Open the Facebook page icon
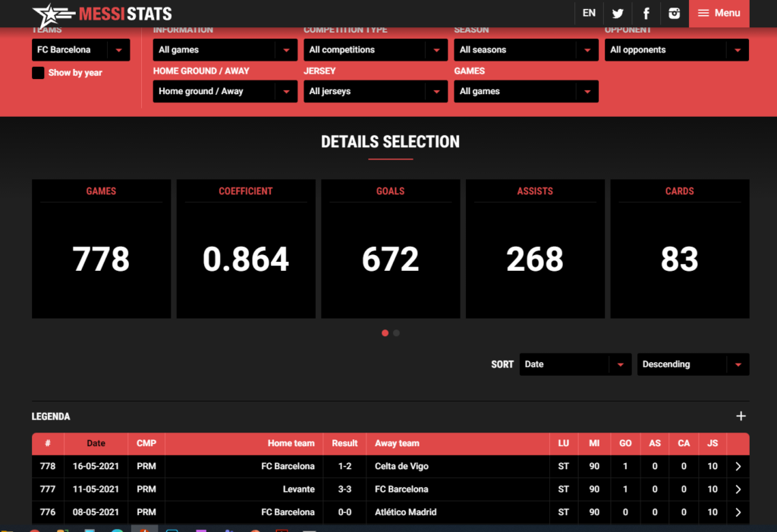This screenshot has width=777, height=532. 646,14
